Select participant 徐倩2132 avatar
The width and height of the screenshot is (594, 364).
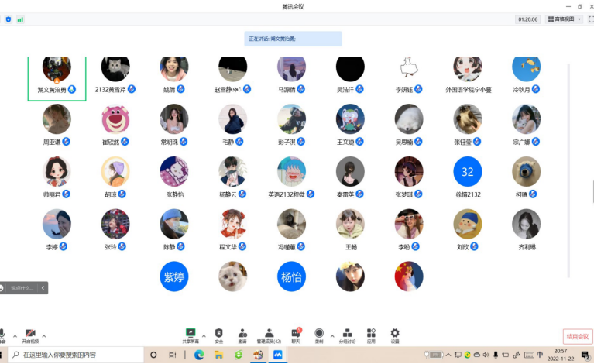[x=467, y=170]
